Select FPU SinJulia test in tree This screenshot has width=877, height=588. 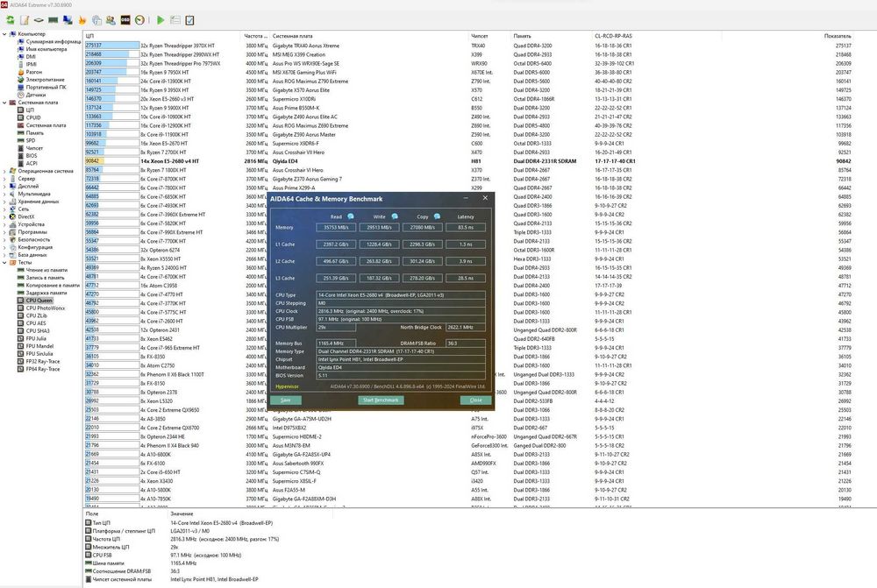pos(41,354)
